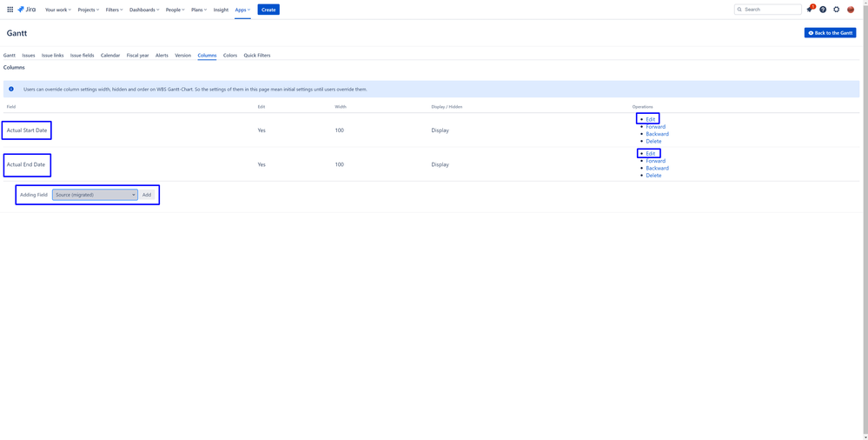Expand People menu

(x=175, y=10)
